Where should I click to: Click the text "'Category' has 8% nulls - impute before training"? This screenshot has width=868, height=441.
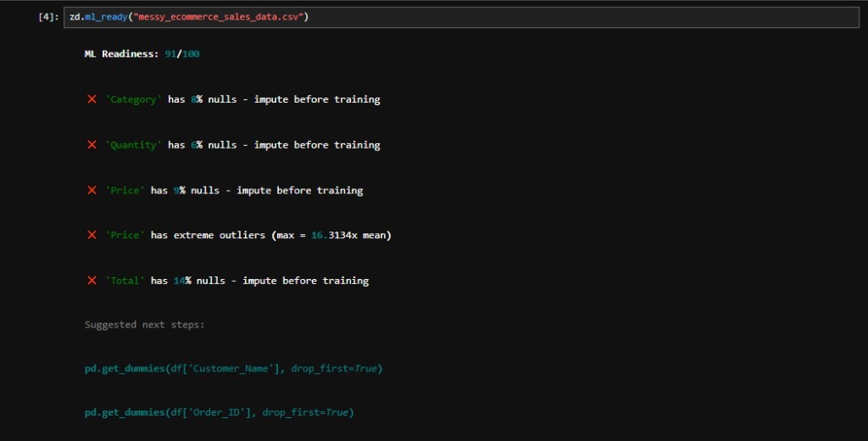pos(242,100)
